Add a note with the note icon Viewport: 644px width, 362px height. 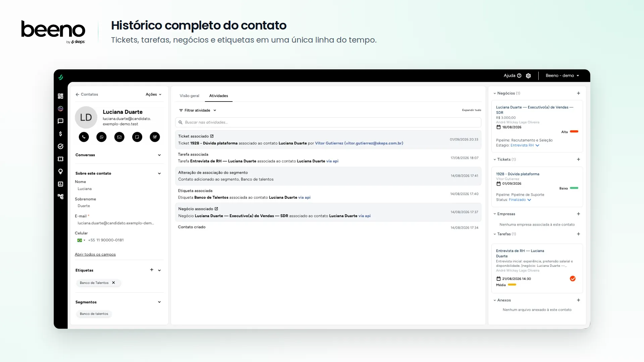[x=137, y=137]
